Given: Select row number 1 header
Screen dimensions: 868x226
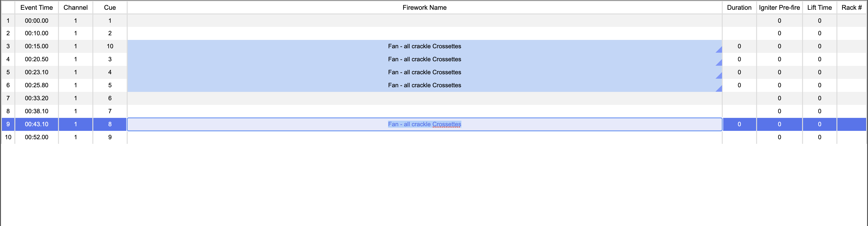Looking at the screenshot, I should [8, 21].
